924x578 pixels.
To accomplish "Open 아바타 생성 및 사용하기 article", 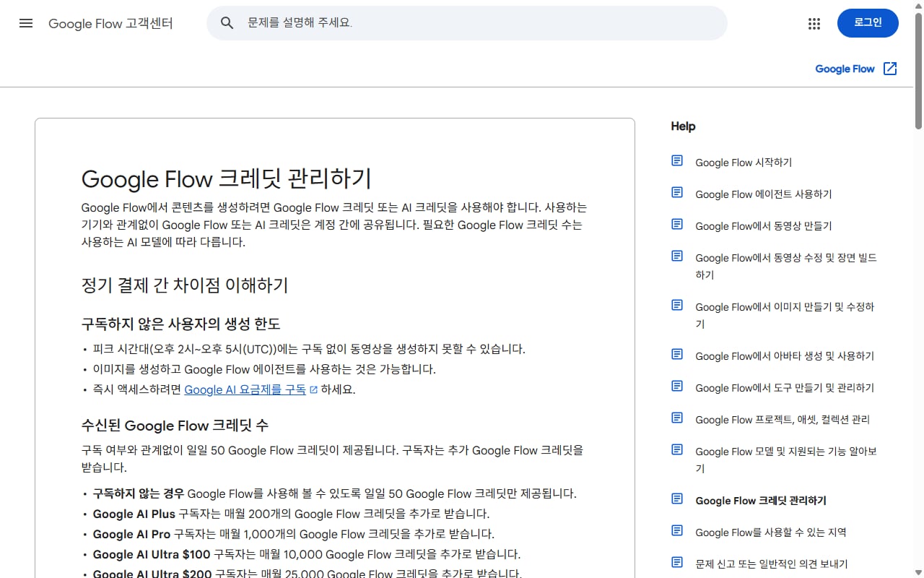I will 785,356.
